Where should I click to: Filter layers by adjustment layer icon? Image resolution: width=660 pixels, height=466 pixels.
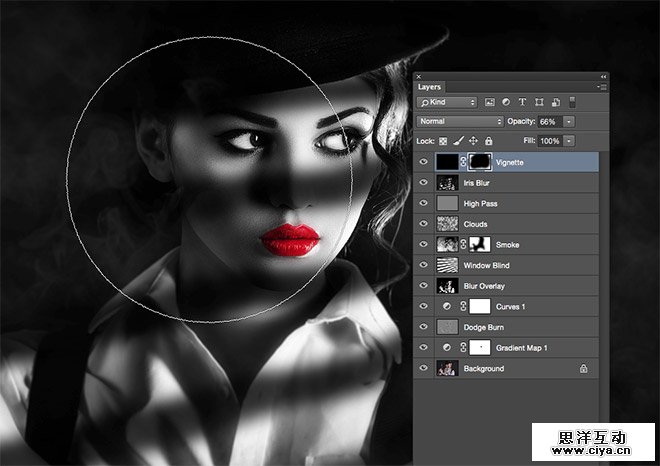(x=506, y=102)
